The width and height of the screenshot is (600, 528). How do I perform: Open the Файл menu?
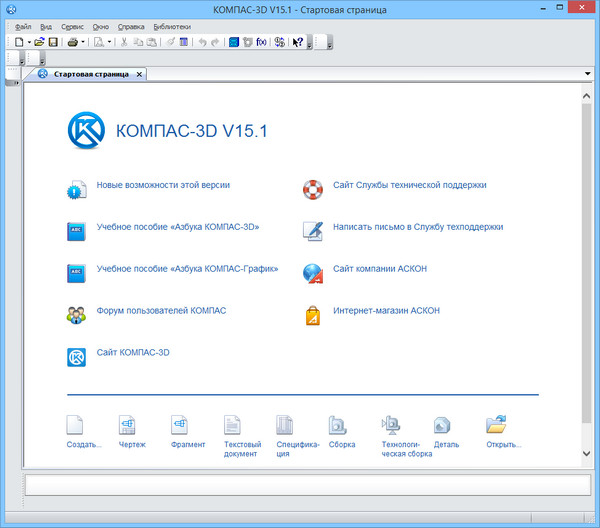pyautogui.click(x=24, y=26)
